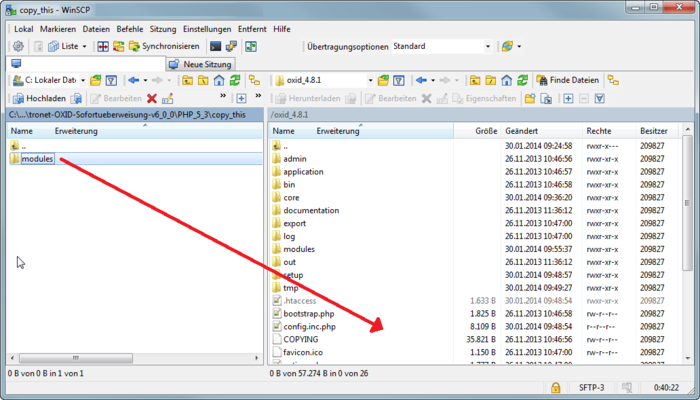
Task: Click local panel open directory icon
Action: (x=96, y=80)
